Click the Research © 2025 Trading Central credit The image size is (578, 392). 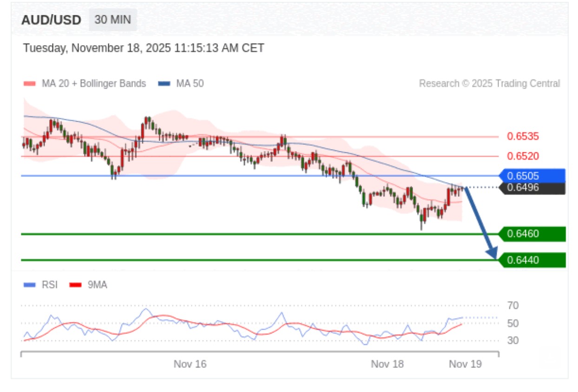point(489,84)
